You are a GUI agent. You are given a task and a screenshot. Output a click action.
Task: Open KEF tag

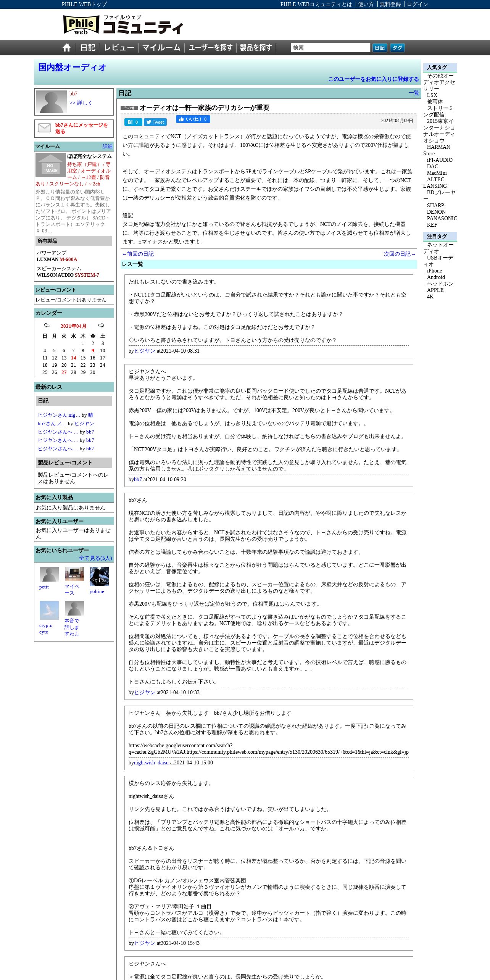tap(432, 225)
